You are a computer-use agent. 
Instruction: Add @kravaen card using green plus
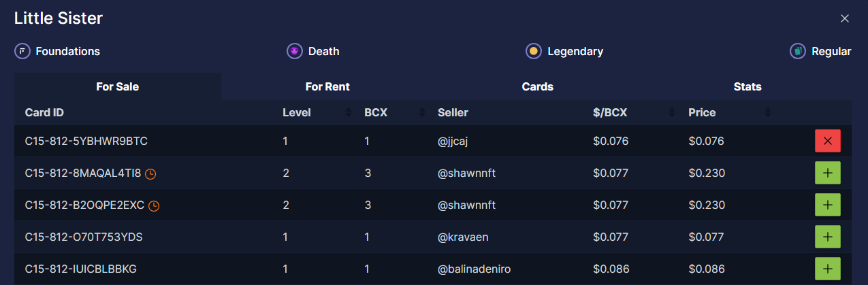pos(827,237)
